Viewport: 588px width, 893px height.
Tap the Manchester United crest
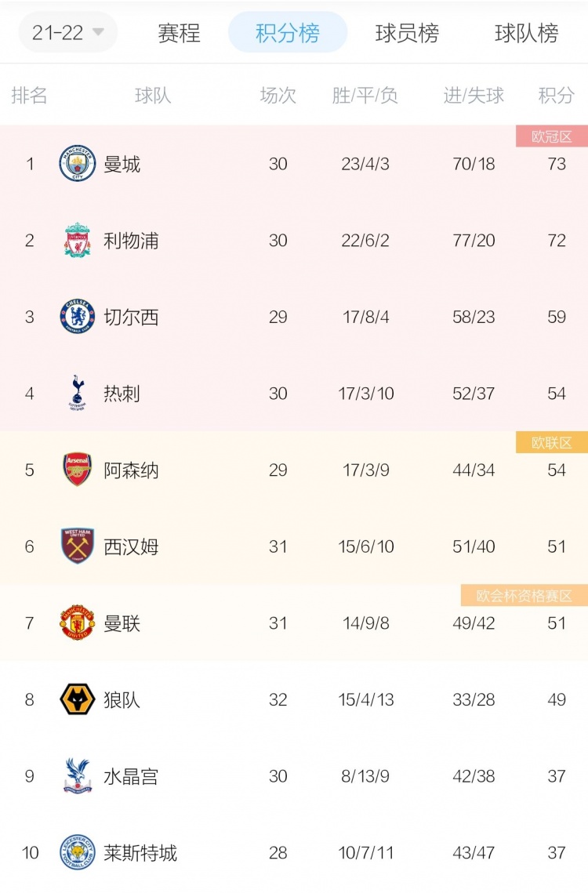point(78,623)
